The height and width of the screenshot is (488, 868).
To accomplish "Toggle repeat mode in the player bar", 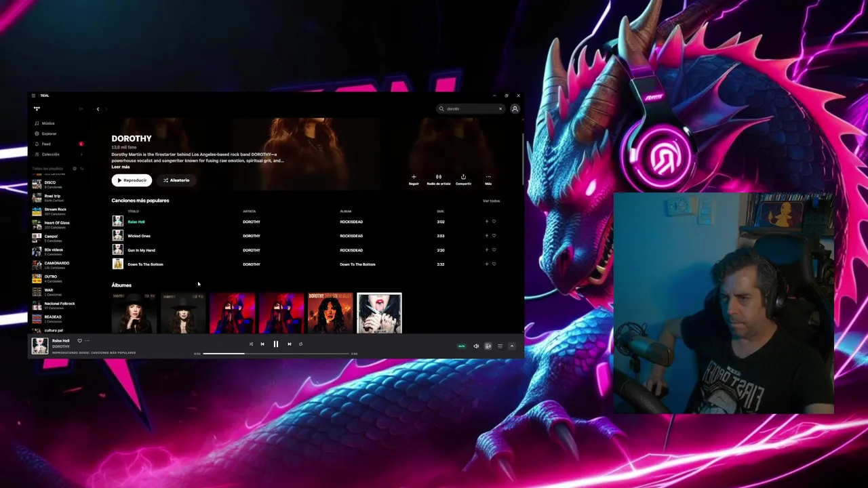I will (x=300, y=344).
